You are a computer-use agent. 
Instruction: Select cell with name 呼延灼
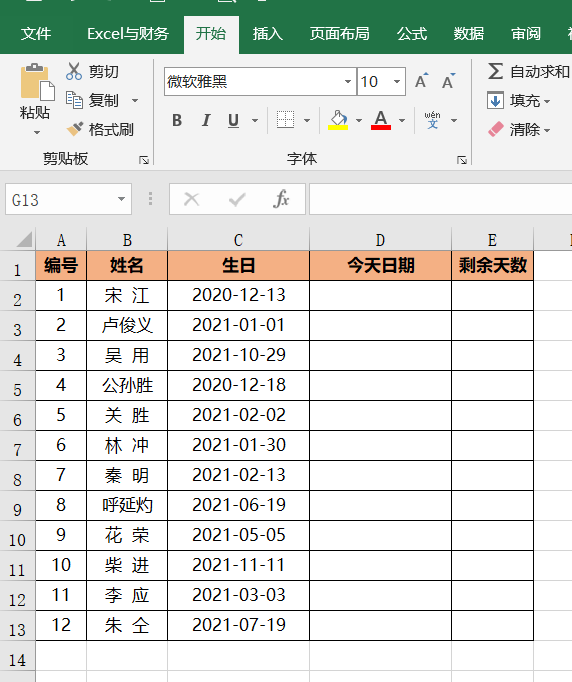tap(127, 505)
